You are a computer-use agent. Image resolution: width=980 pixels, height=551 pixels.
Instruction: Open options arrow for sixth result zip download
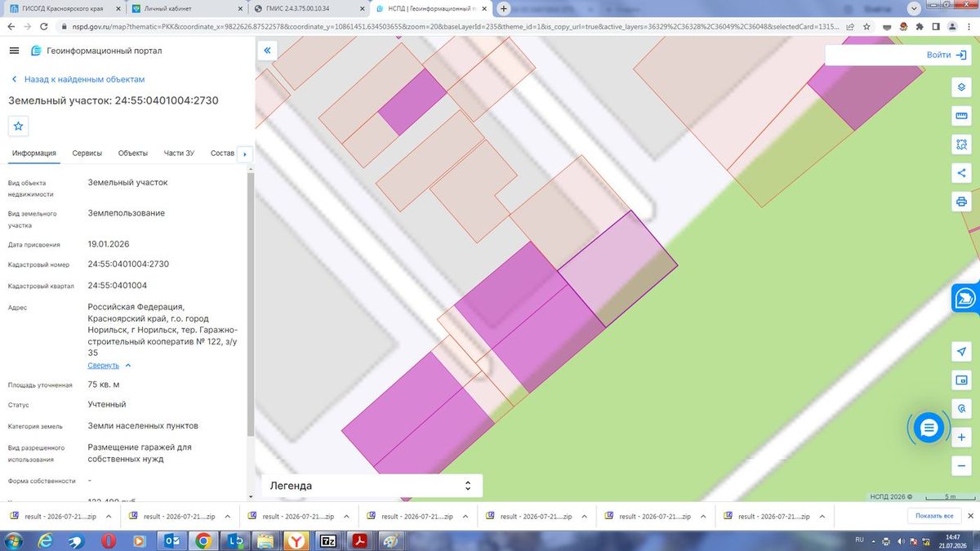pos(703,517)
